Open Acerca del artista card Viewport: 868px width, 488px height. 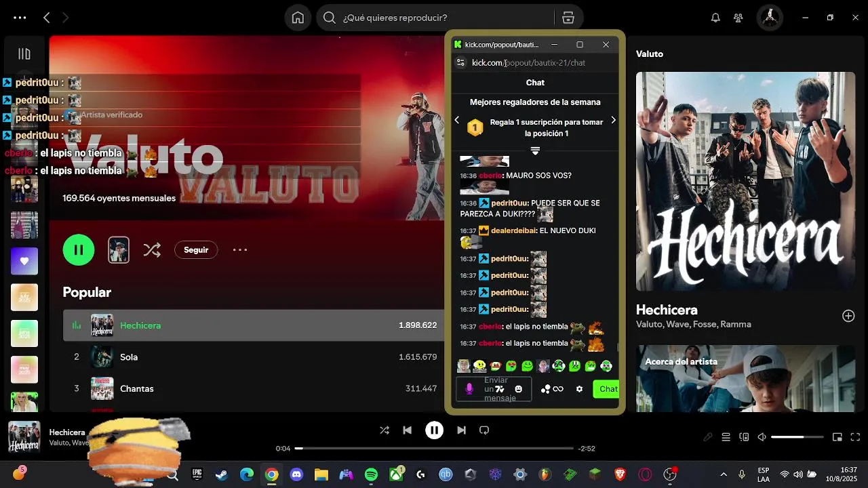745,378
